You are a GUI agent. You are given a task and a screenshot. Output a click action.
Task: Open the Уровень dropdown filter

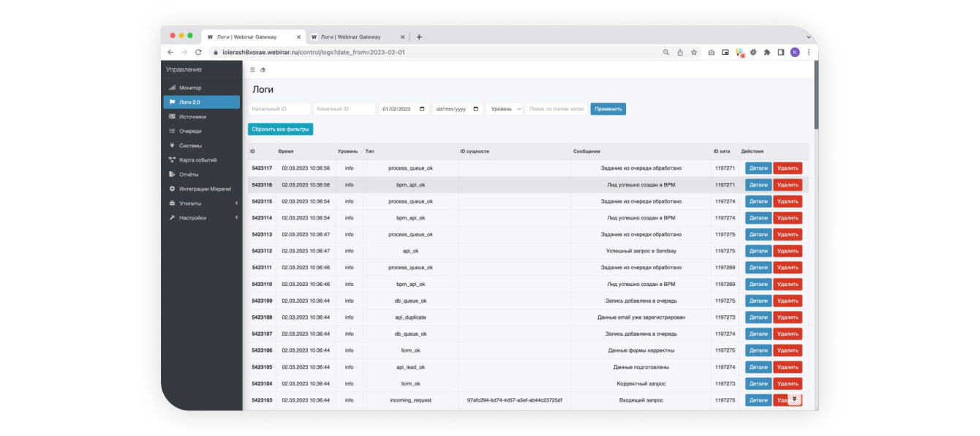[x=505, y=109]
